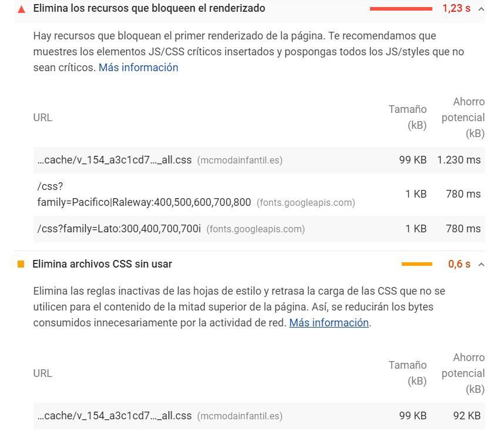Open the Pacifico|Raleway Google Fonts URL
504x434 pixels.
coord(144,194)
